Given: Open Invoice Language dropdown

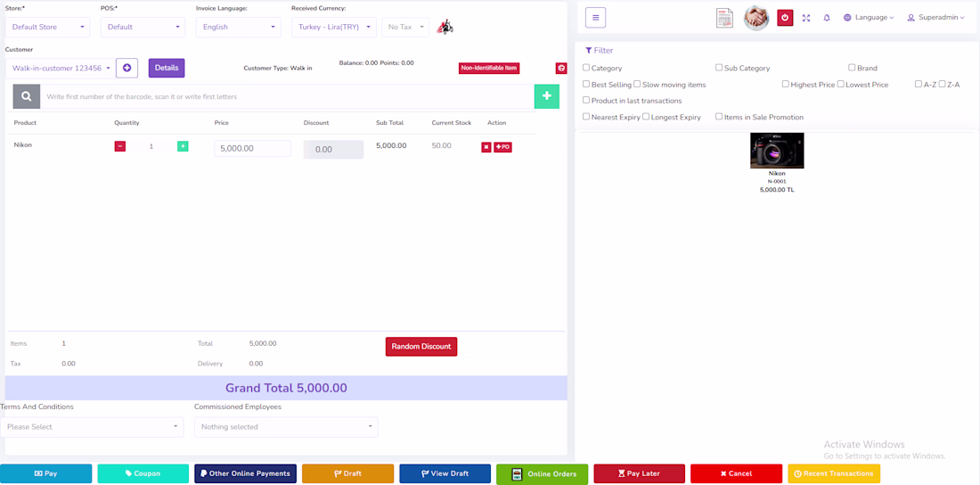Looking at the screenshot, I should click(x=238, y=27).
